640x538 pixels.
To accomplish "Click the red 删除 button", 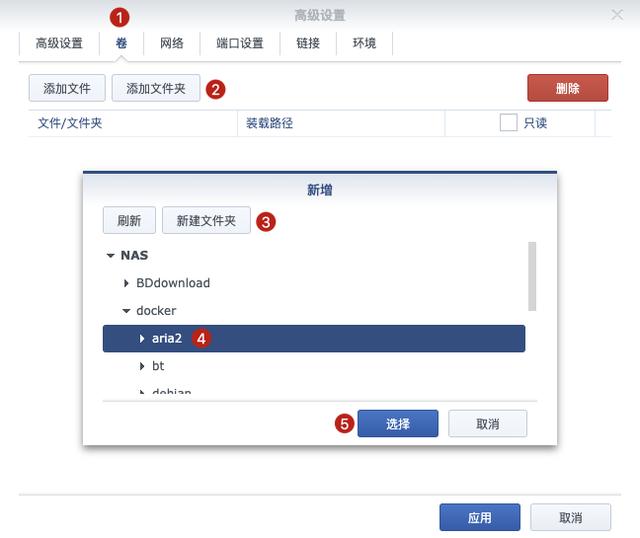I will (567, 88).
